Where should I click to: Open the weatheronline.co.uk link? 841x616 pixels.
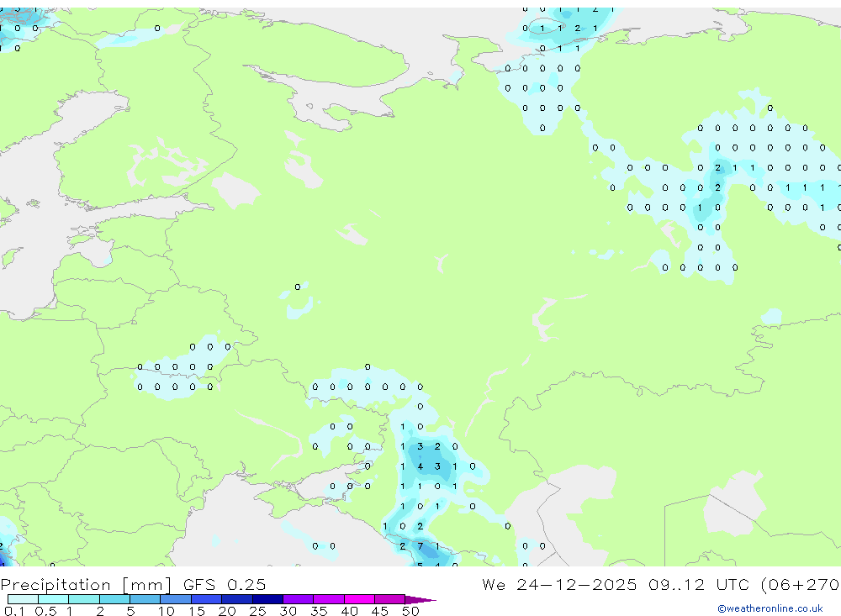coord(770,608)
